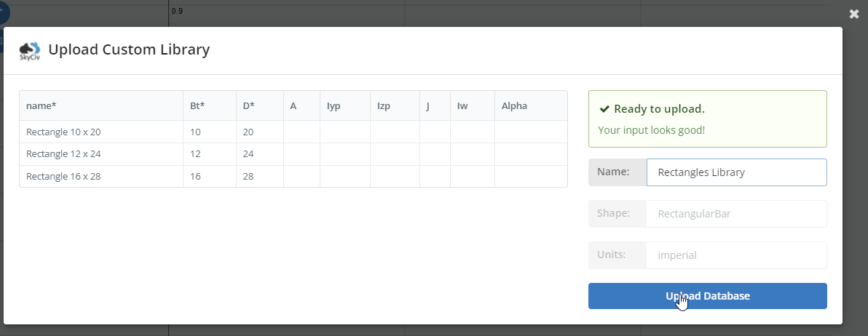The width and height of the screenshot is (868, 336).
Task: Click the green checkmark in Ready to upload
Action: pos(604,109)
